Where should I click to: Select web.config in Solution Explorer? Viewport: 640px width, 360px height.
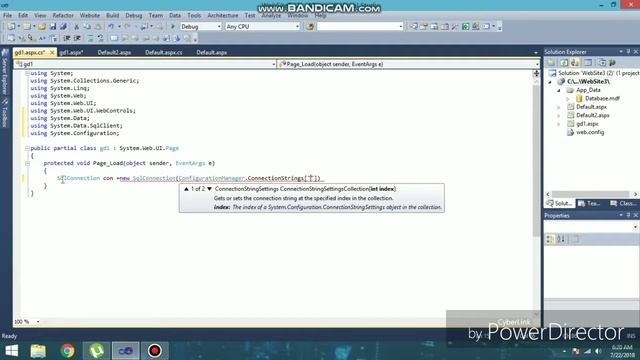click(590, 132)
